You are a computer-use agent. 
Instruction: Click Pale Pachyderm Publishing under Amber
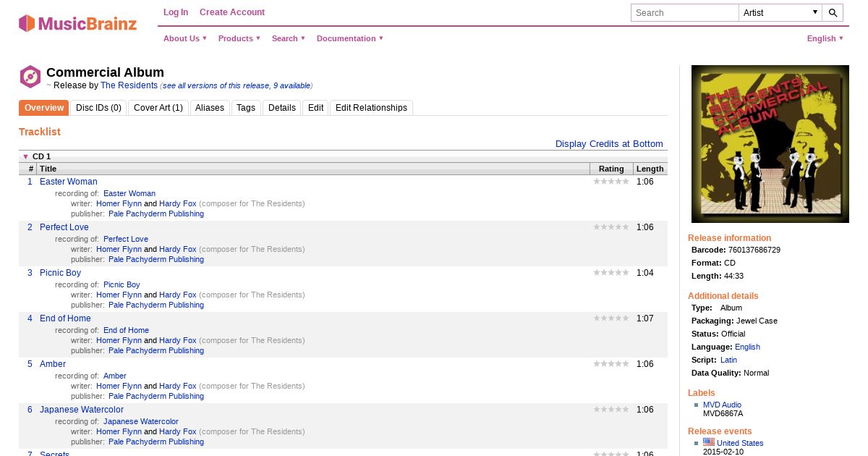(x=156, y=396)
